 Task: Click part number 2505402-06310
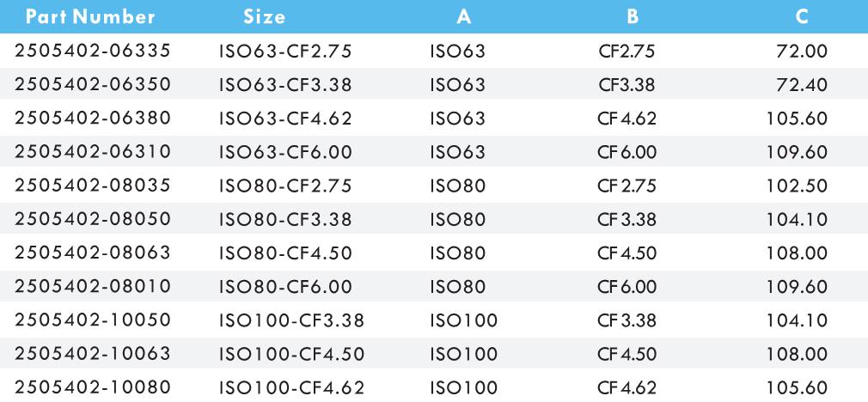92,152
